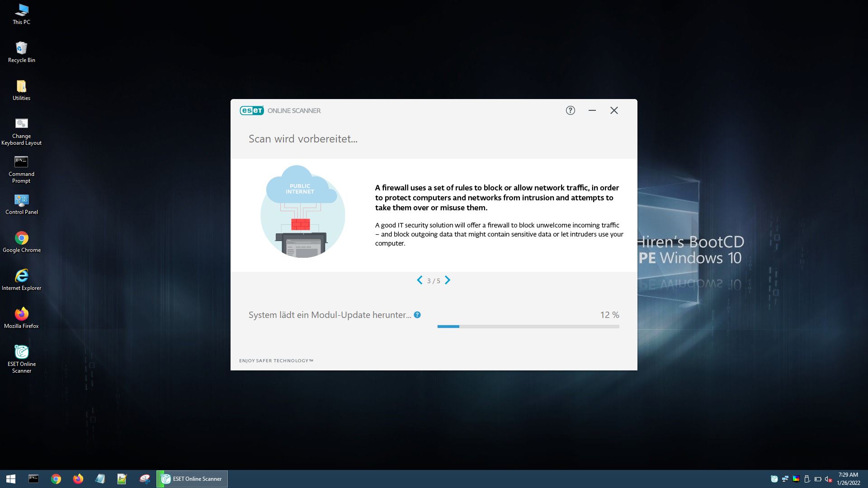Image resolution: width=868 pixels, height=488 pixels.
Task: Click the ESET Online Scanner taskbar button
Action: [192, 479]
